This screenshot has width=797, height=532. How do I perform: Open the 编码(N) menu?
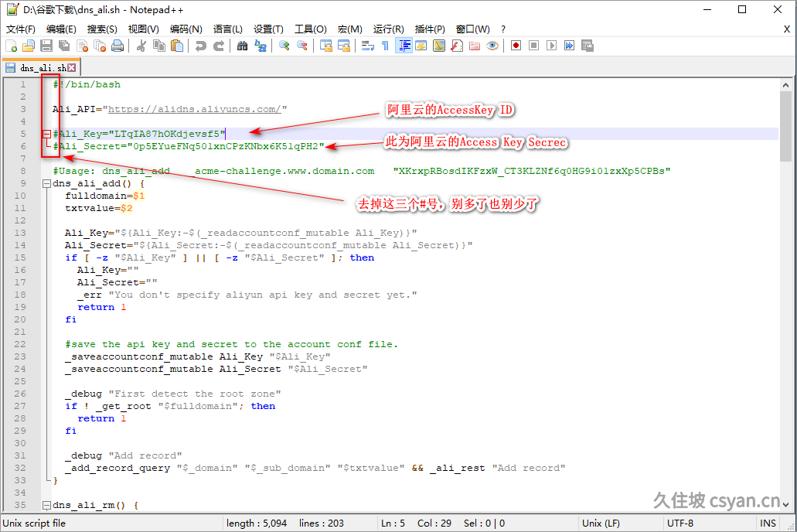(x=186, y=29)
